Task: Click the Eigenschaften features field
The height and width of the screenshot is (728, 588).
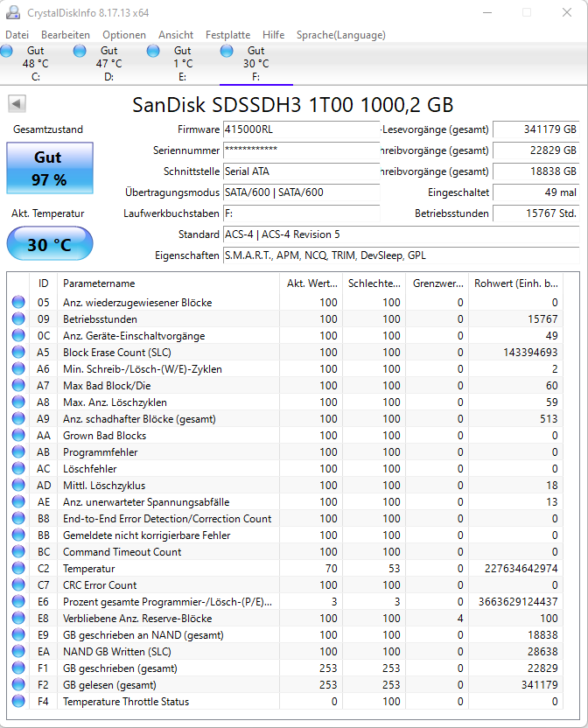Action: (402, 255)
